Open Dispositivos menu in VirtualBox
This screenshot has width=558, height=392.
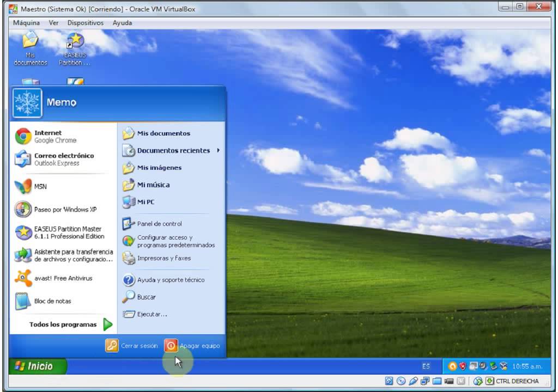tap(86, 23)
